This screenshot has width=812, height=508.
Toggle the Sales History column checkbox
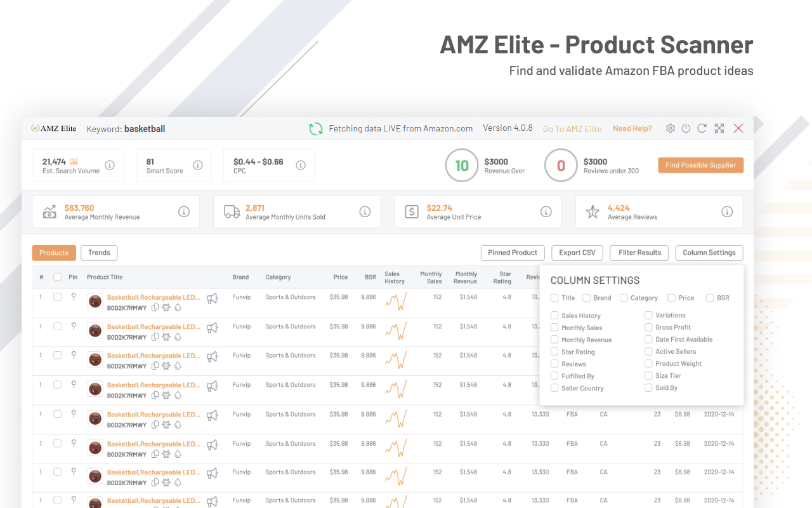coord(554,315)
